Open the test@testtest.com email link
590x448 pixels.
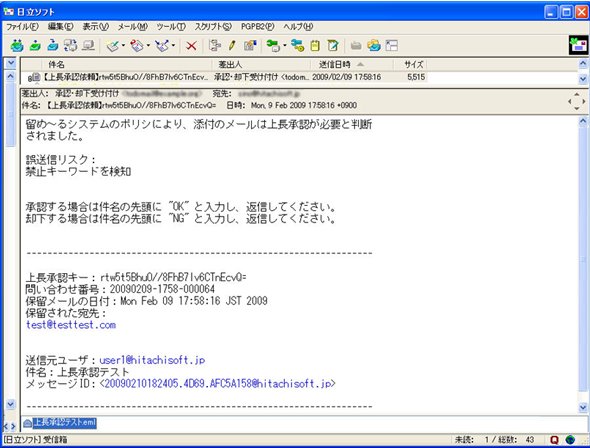pos(71,325)
